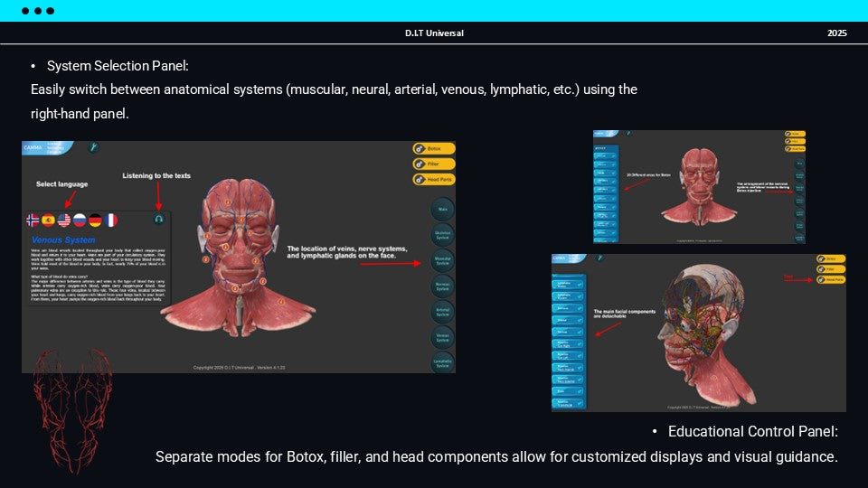Open the wrench settings icon in large screenshot
The image size is (868, 488).
[92, 147]
